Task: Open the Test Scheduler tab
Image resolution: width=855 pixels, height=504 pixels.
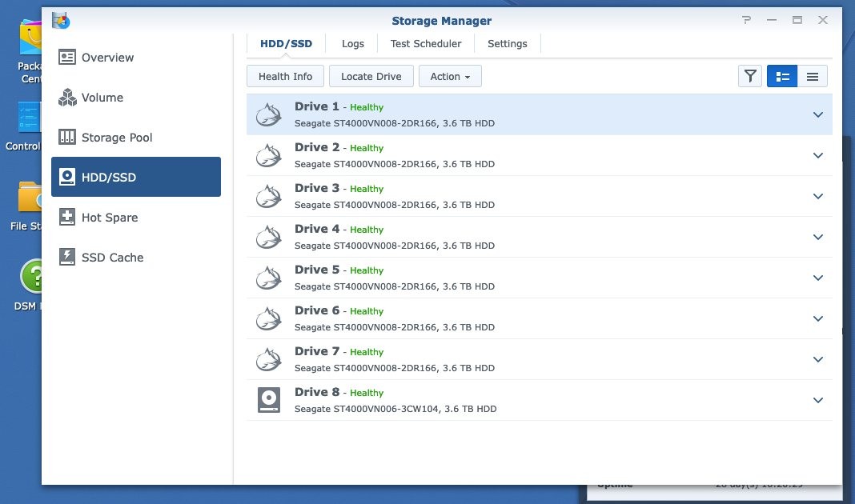Action: pyautogui.click(x=425, y=43)
